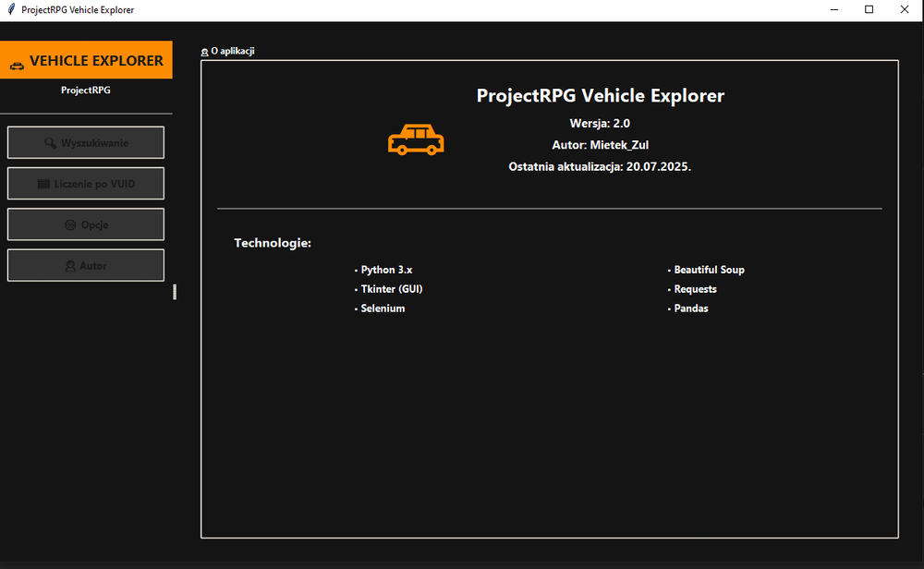The width and height of the screenshot is (924, 569).
Task: Click the Pandas technology entry
Action: pos(688,309)
